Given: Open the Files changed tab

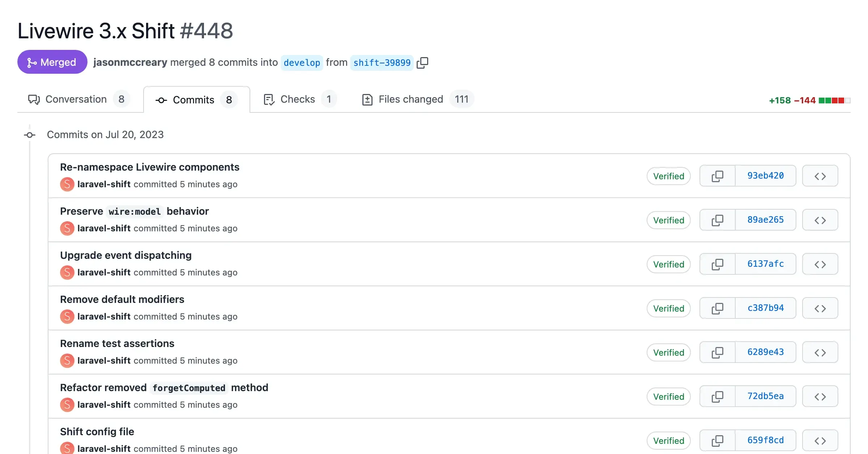Looking at the screenshot, I should tap(410, 99).
